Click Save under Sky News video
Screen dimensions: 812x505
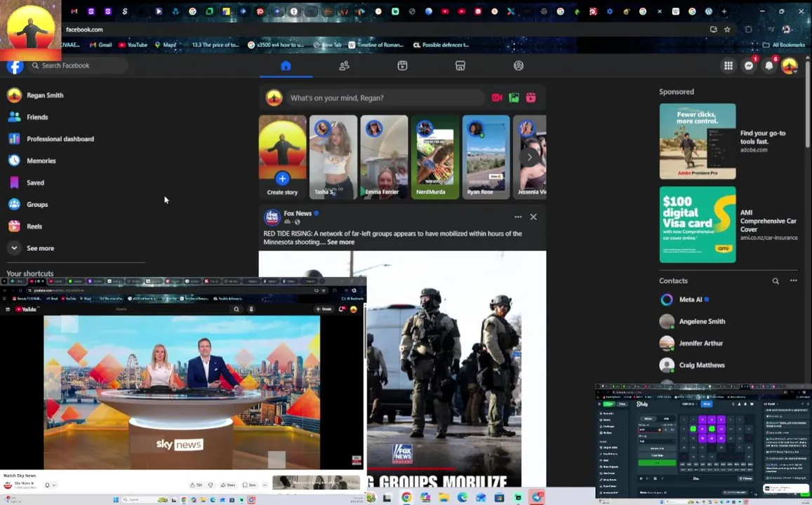tap(250, 485)
